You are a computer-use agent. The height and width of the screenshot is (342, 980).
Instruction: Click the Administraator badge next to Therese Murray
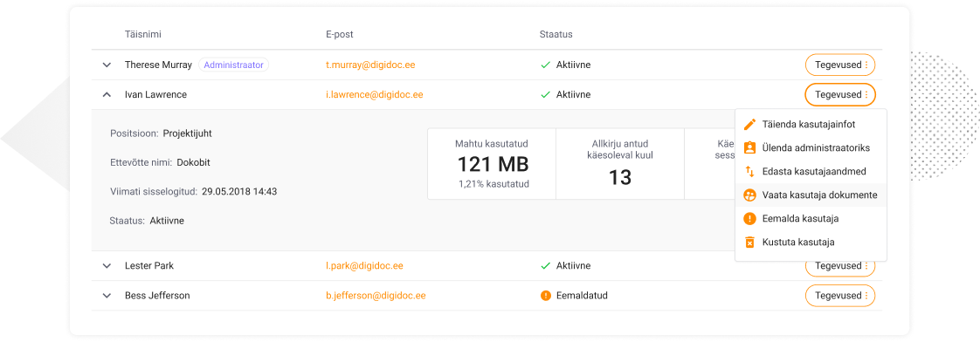coord(234,65)
